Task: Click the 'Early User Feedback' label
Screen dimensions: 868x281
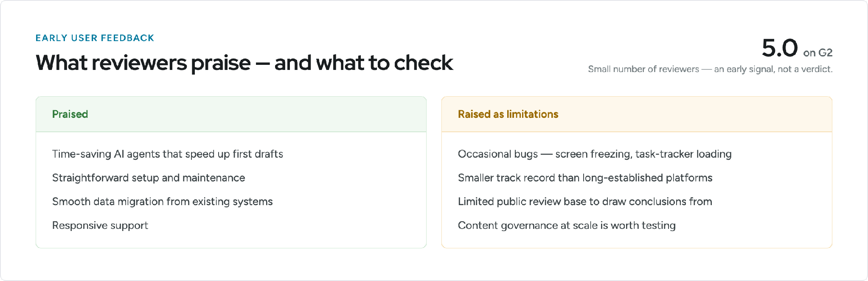Action: point(95,38)
